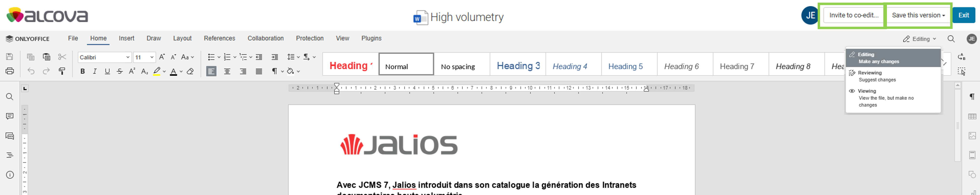The image size is (980, 195).
Task: Click the search magnifier next to Editing
Action: (x=951, y=39)
